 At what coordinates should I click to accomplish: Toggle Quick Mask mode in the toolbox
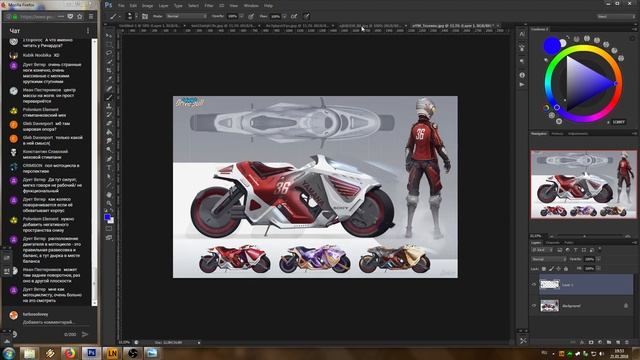point(109,229)
